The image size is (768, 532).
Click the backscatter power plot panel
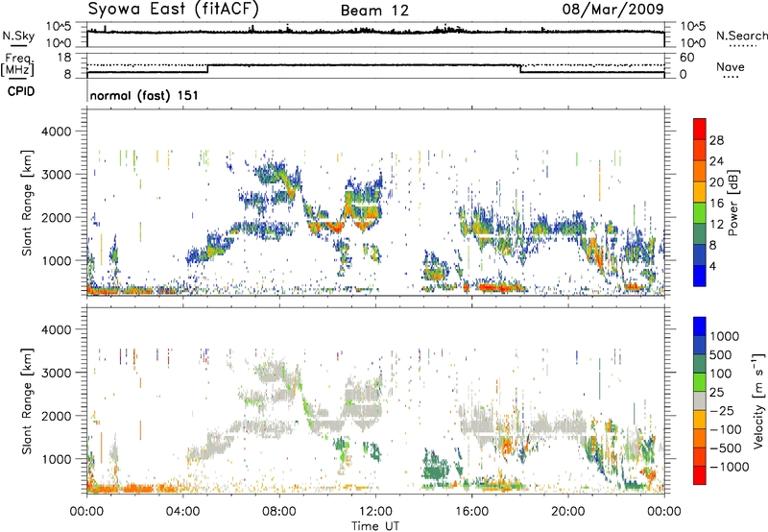point(375,202)
